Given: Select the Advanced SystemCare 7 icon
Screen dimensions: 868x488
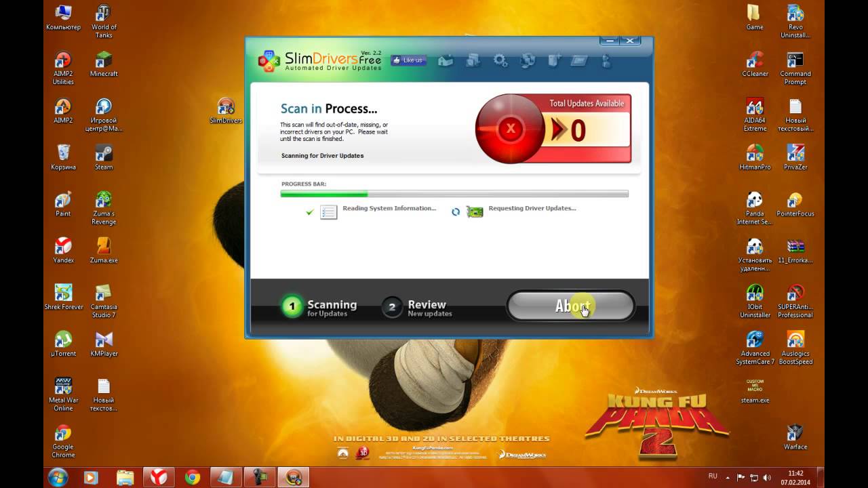Looking at the screenshot, I should tap(755, 348).
